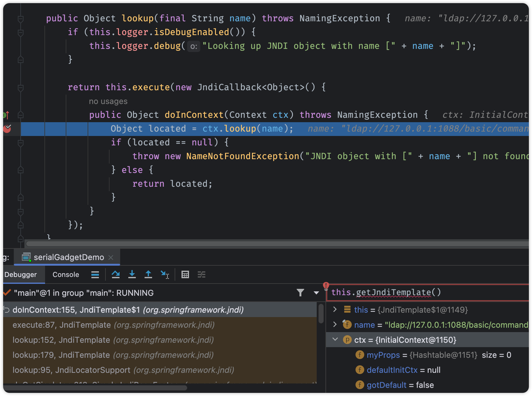
Task: Expand the 'this' variable node
Action: click(x=335, y=310)
